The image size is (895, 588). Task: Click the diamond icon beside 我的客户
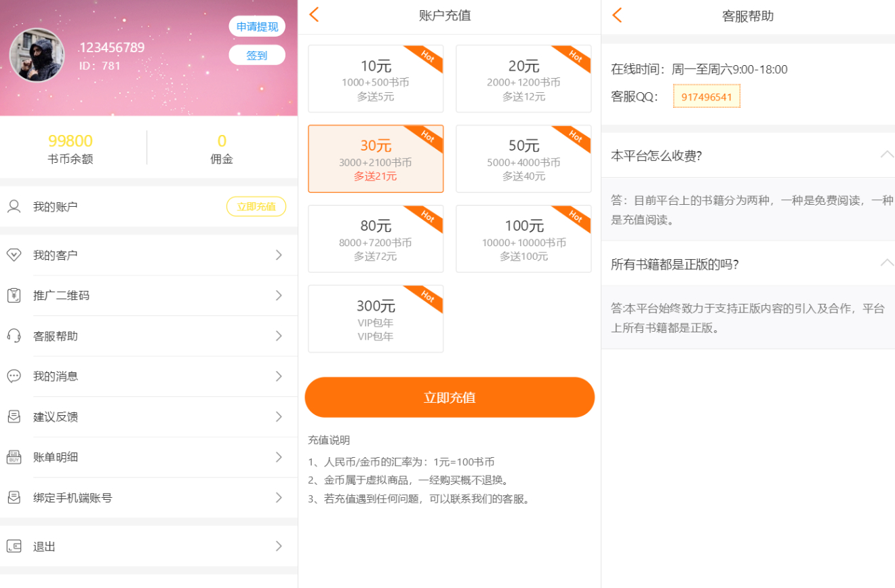[x=14, y=255]
